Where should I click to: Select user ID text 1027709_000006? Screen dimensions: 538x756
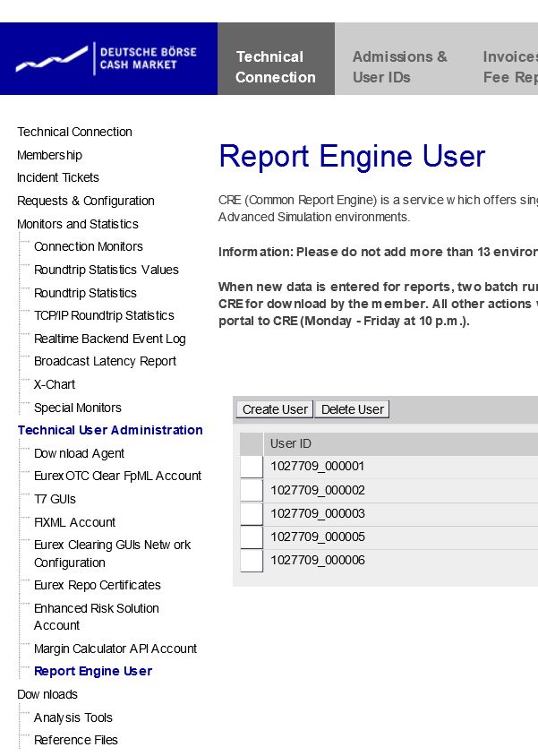pyautogui.click(x=318, y=561)
